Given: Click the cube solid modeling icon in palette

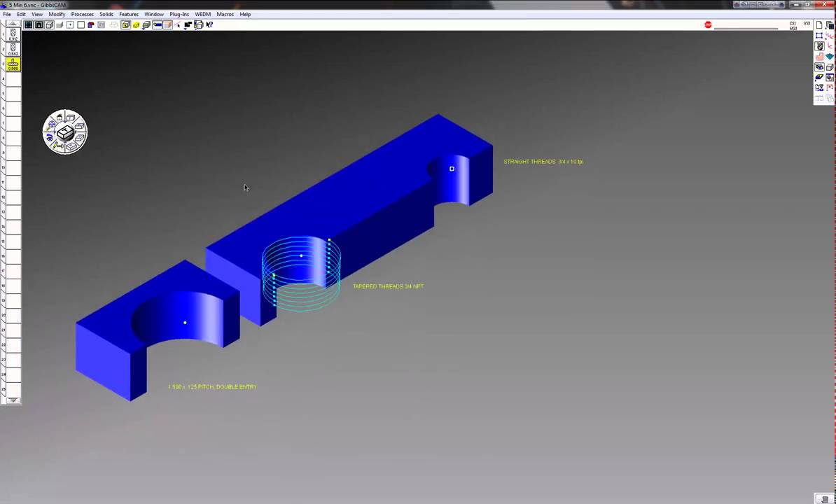Looking at the screenshot, I should 830,67.
